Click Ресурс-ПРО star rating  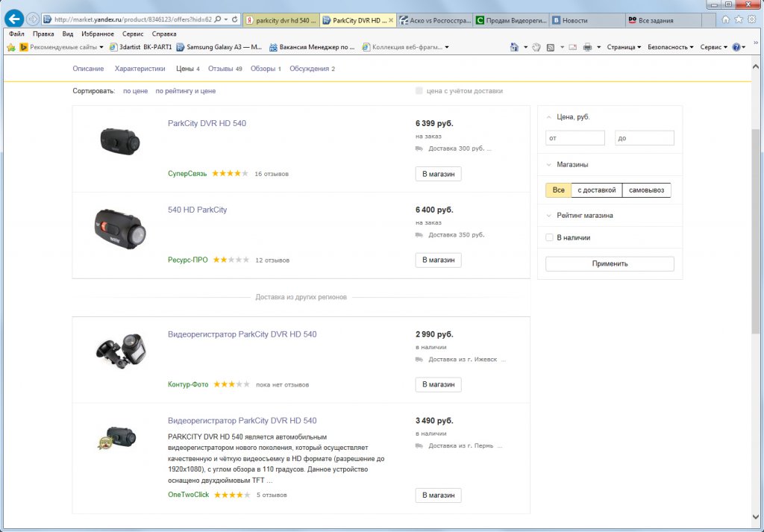click(x=231, y=260)
